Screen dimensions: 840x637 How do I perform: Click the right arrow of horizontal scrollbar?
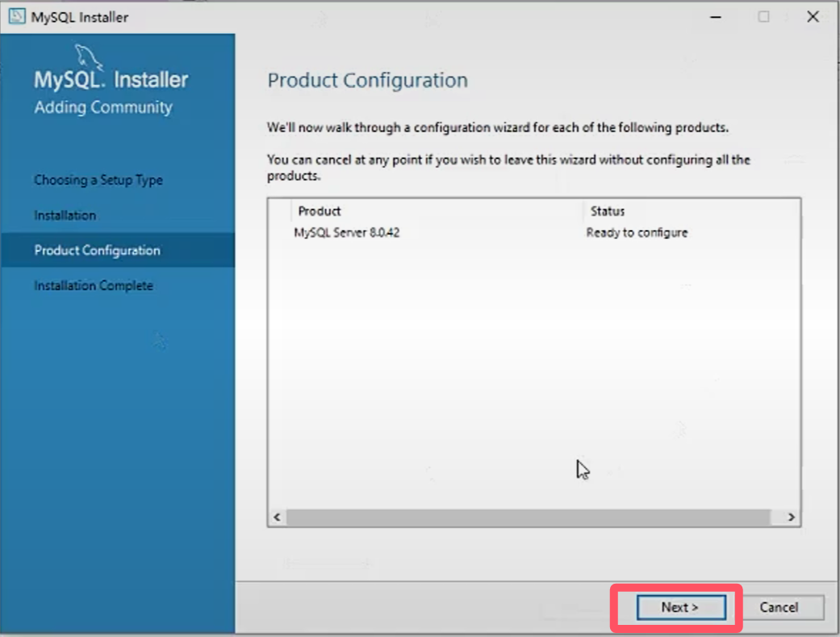(792, 517)
